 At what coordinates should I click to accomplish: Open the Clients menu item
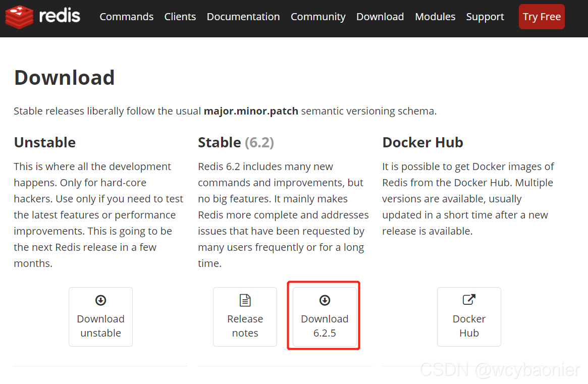pos(180,16)
